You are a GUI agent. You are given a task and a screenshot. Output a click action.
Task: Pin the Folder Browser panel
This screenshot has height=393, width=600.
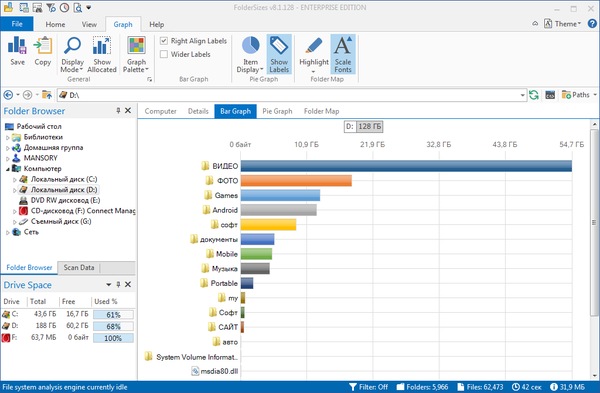tap(118, 111)
